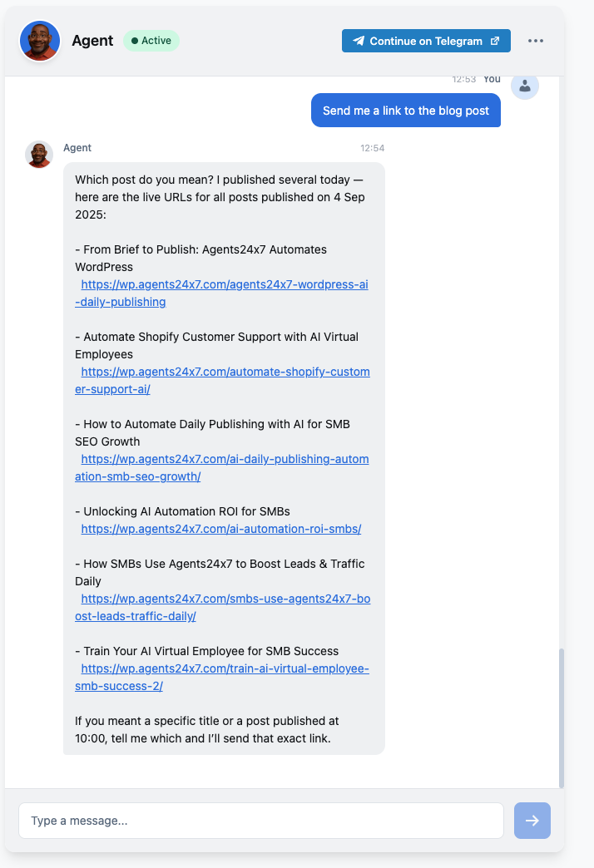This screenshot has height=868, width=594.
Task: Click the blue send arrow icon
Action: pyautogui.click(x=532, y=820)
